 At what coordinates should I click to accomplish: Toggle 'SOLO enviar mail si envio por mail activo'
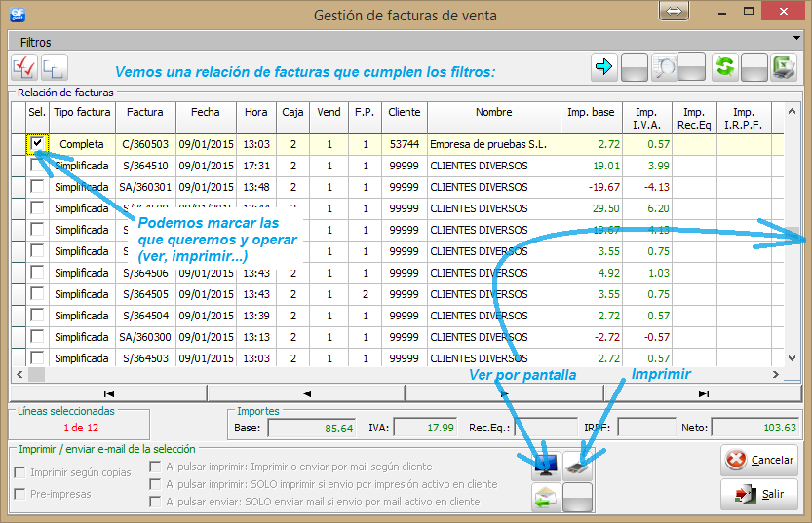[155, 502]
